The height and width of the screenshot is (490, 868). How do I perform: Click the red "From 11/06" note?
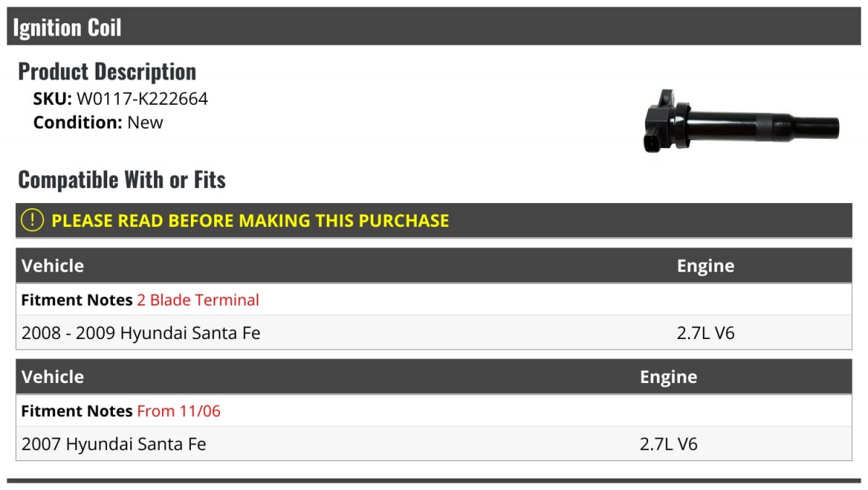click(179, 411)
